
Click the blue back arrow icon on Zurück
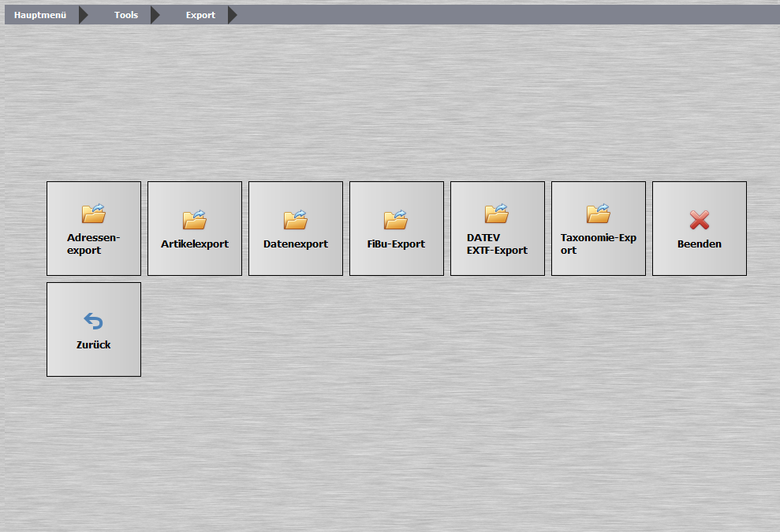[93, 321]
